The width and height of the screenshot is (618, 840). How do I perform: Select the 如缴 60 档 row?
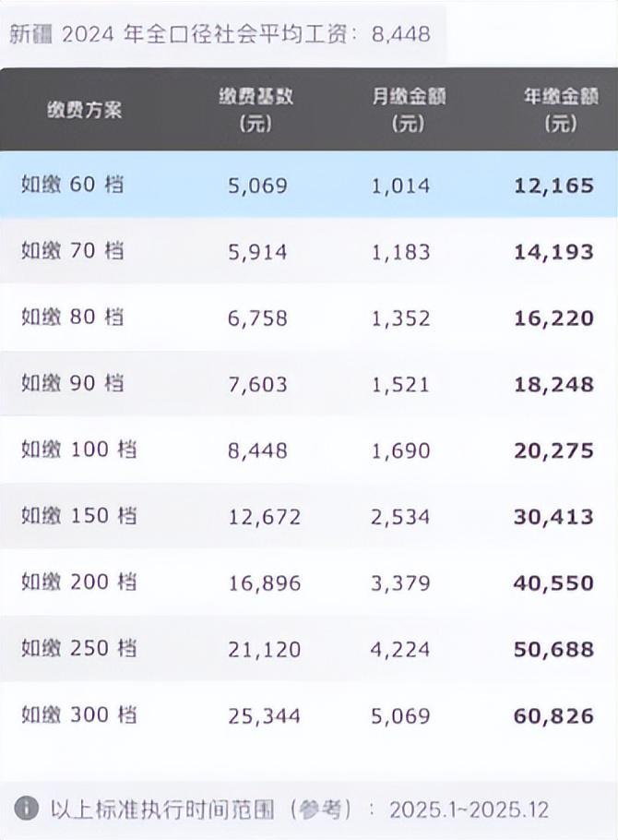[309, 185]
